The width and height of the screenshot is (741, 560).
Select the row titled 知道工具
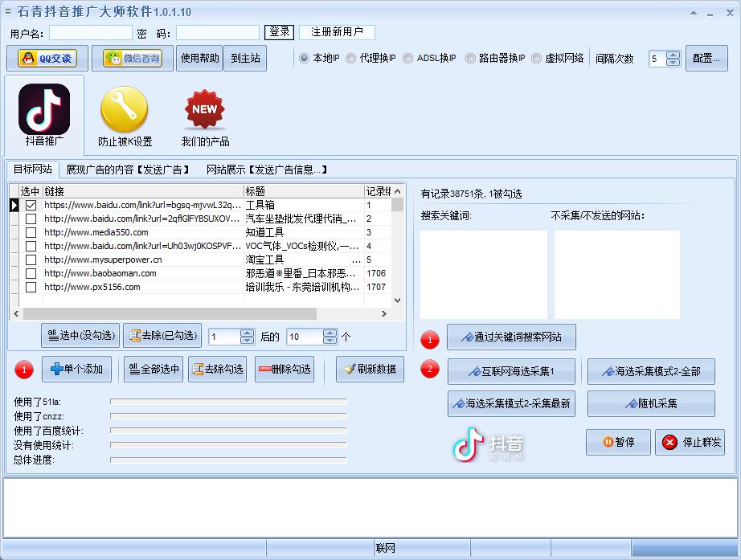point(206,232)
